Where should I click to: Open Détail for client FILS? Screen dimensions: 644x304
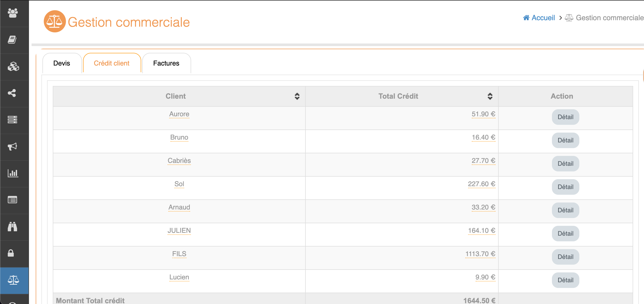pos(565,257)
